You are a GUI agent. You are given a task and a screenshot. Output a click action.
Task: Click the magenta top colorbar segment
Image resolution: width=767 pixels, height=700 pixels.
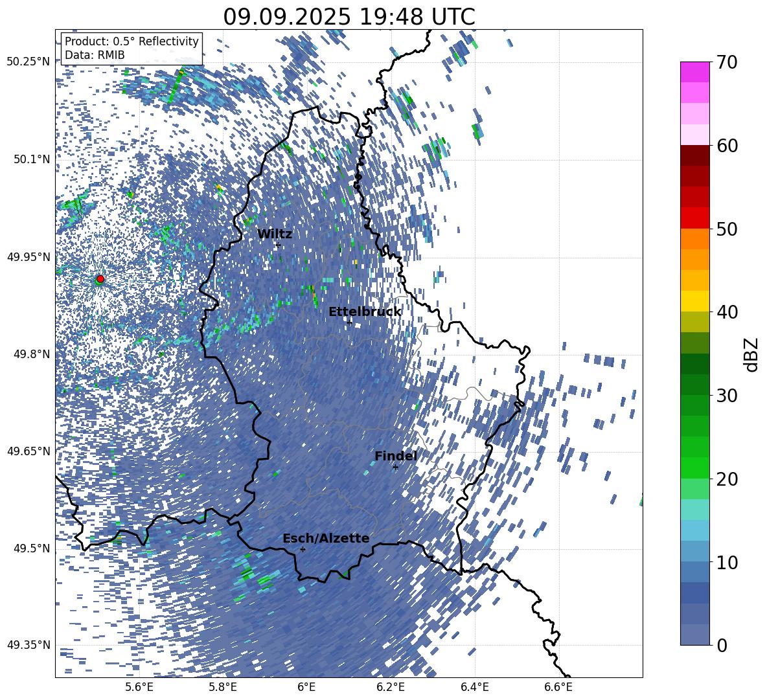pos(694,73)
